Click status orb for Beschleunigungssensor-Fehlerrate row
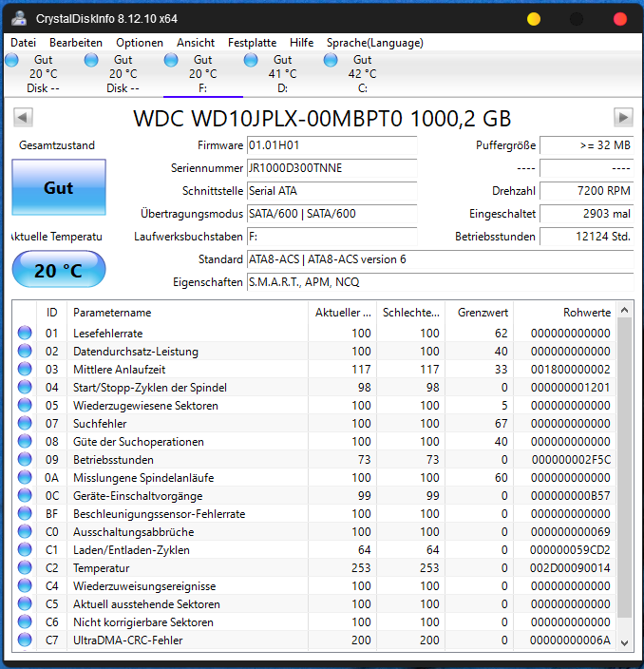The width and height of the screenshot is (644, 669). click(x=25, y=513)
